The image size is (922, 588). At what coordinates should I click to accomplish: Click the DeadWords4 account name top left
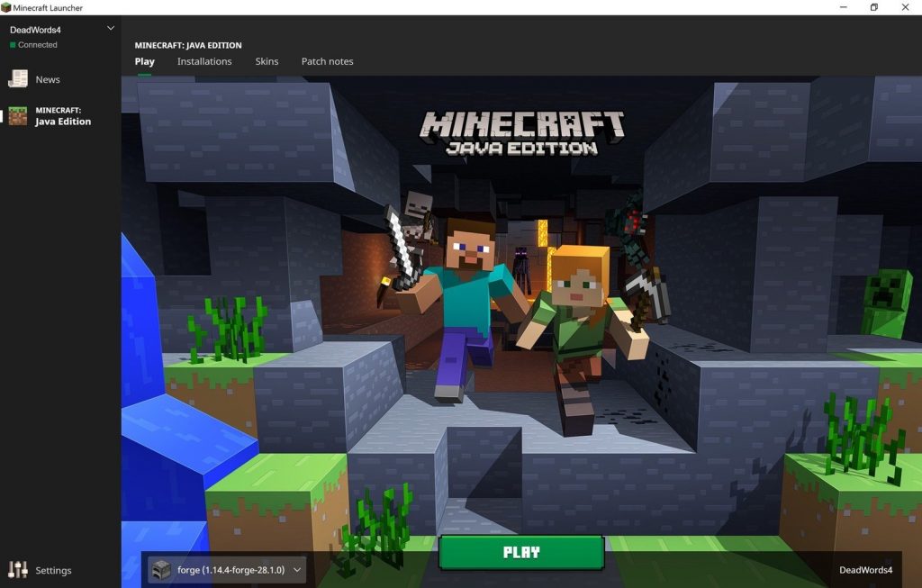36,29
